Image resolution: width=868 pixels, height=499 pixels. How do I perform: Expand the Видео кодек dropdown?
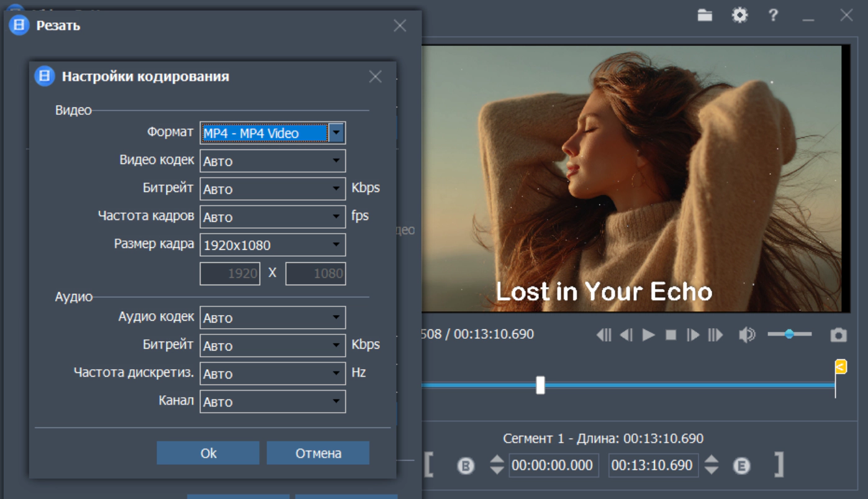(x=336, y=161)
